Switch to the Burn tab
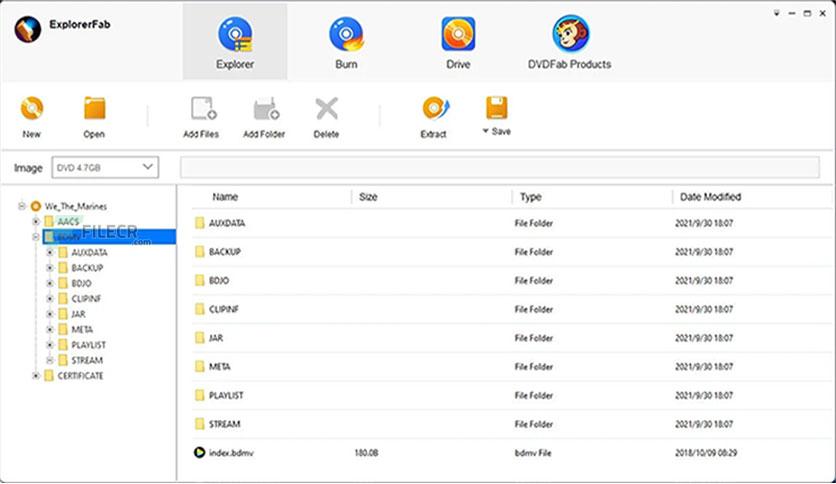The height and width of the screenshot is (484, 836). 346,43
